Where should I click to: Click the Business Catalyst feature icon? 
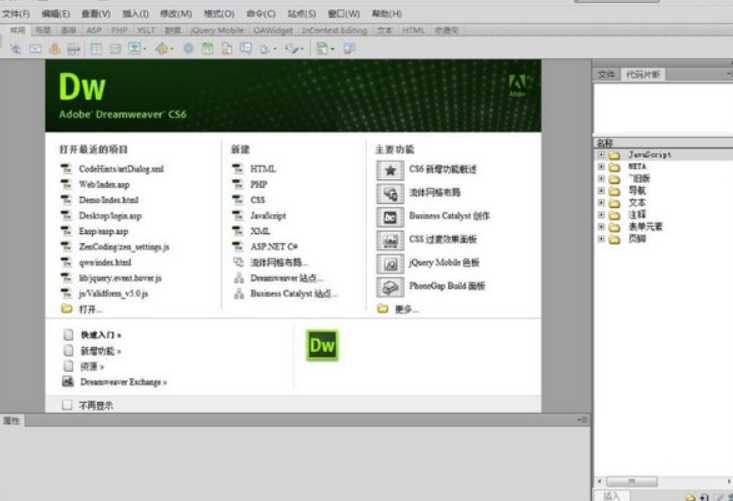(x=390, y=217)
